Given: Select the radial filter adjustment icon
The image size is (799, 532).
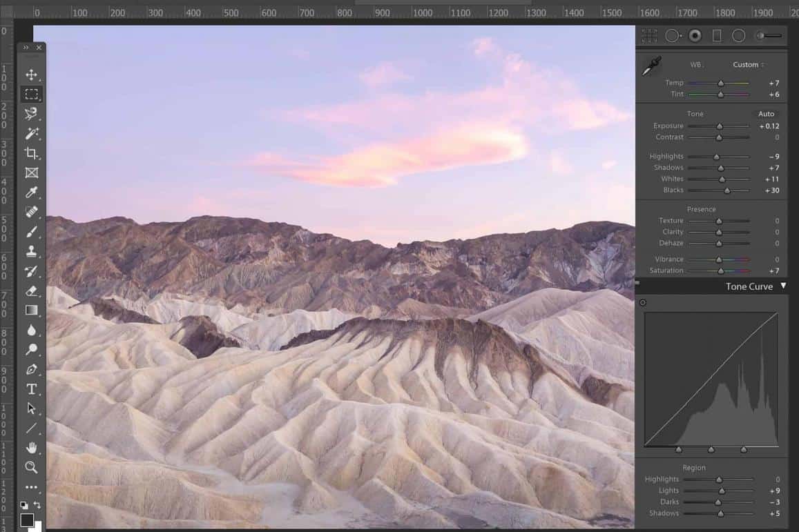Looking at the screenshot, I should tap(738, 36).
